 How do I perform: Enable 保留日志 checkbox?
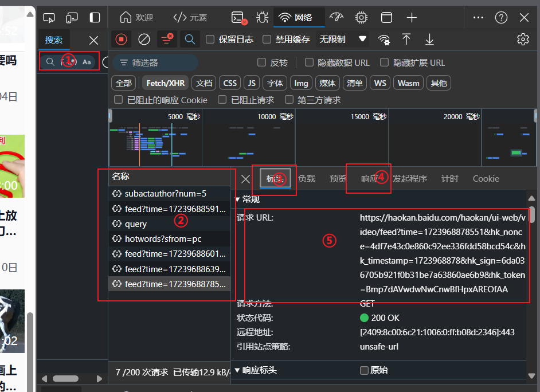pyautogui.click(x=210, y=40)
